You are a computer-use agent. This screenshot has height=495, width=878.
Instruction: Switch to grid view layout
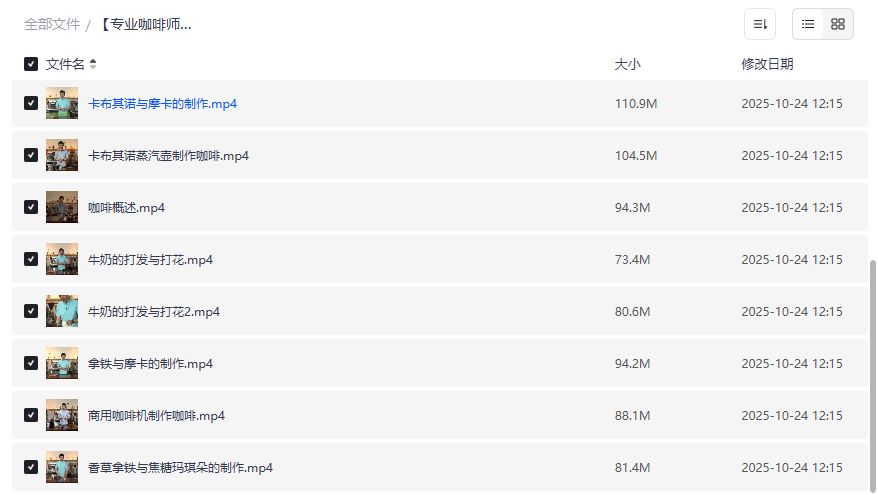click(x=838, y=24)
